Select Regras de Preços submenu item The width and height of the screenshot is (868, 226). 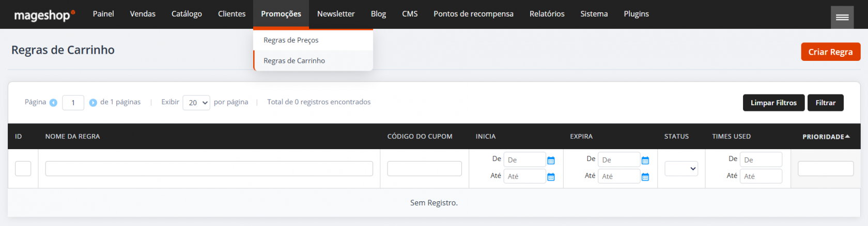point(291,40)
